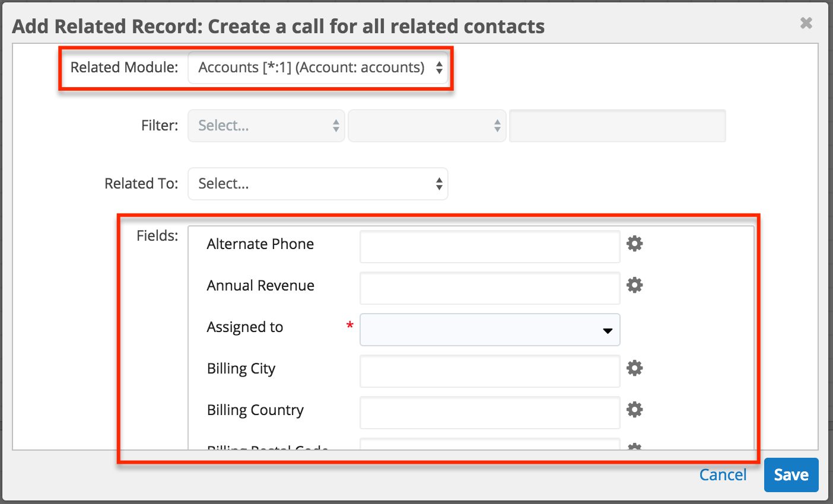
Task: Open the Billing City field settings gear
Action: coord(634,368)
